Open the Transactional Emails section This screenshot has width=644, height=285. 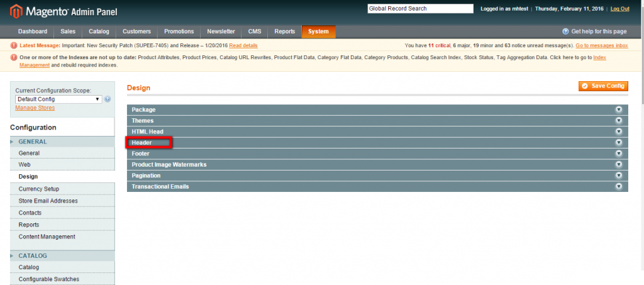pos(377,186)
